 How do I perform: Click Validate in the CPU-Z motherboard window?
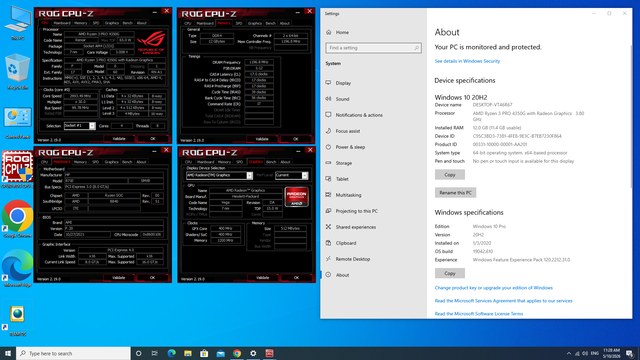click(119, 278)
